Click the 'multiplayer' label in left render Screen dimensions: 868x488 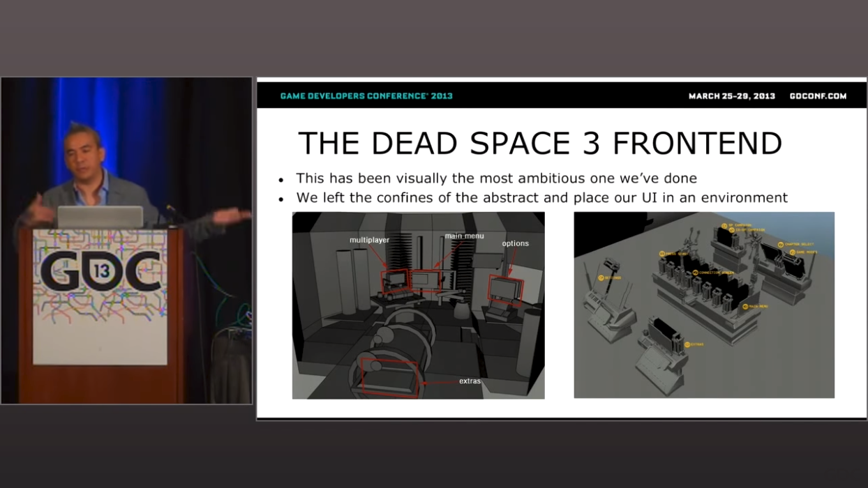(x=369, y=240)
